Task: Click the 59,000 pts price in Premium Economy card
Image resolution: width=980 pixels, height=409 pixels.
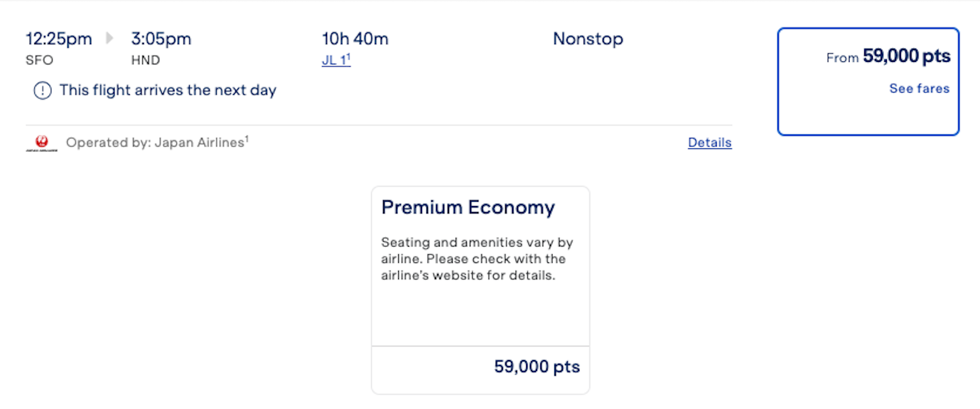Action: coord(537,367)
